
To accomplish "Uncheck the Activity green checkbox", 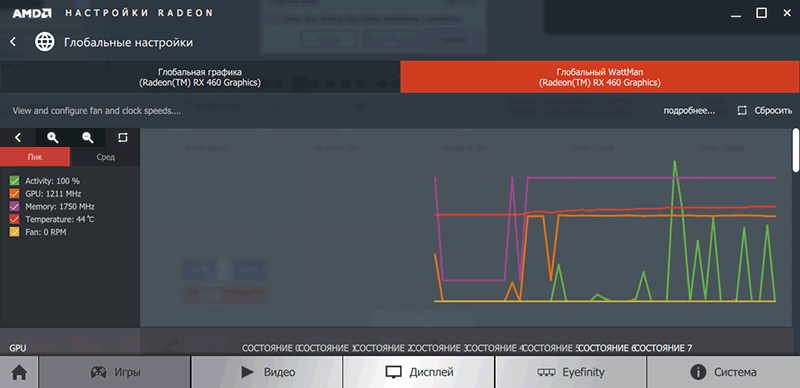I will coord(14,181).
